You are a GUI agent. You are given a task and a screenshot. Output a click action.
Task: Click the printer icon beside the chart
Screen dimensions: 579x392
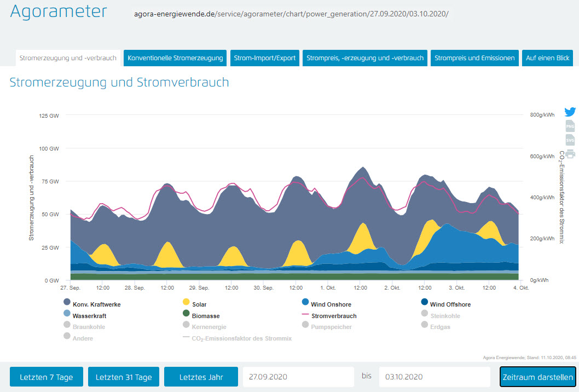(x=570, y=154)
